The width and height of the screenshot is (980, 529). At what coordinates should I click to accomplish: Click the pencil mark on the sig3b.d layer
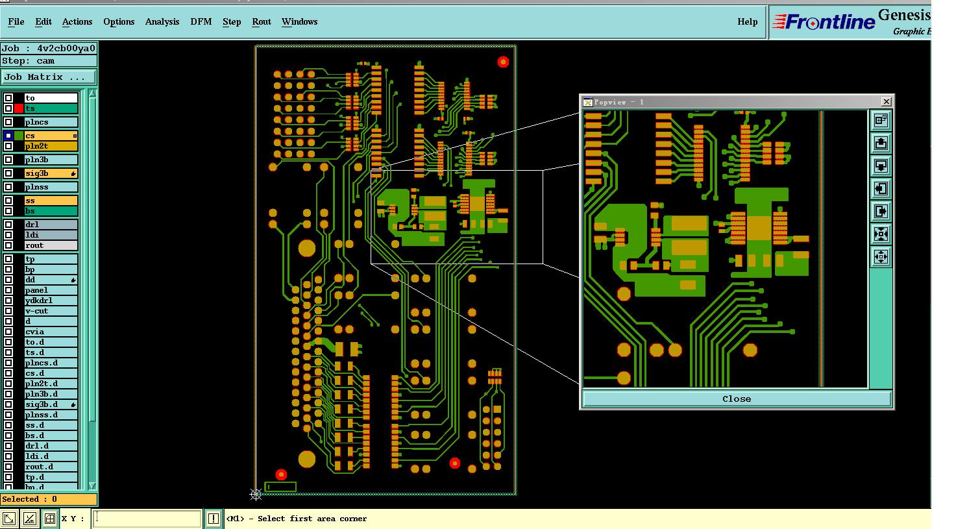coord(73,404)
